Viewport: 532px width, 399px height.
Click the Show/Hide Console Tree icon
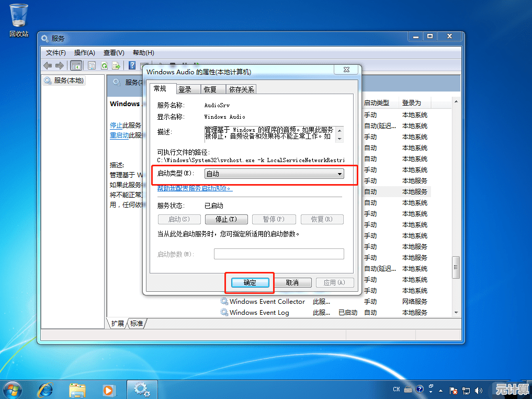76,66
